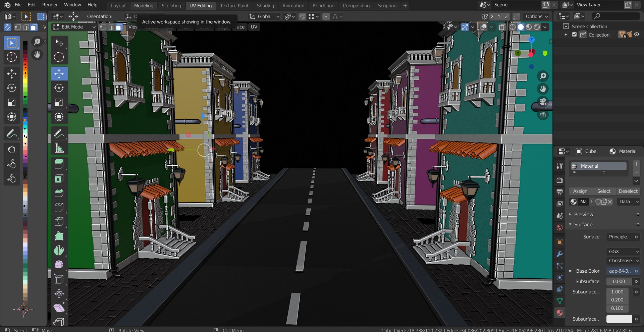The image size is (644, 332).
Task: Select the Loop Cut tool
Action: pos(59,207)
